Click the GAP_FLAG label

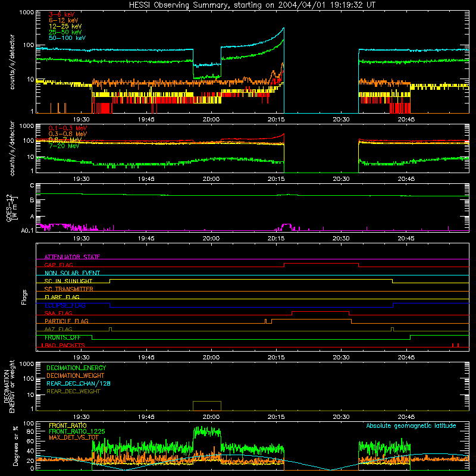(x=58, y=265)
